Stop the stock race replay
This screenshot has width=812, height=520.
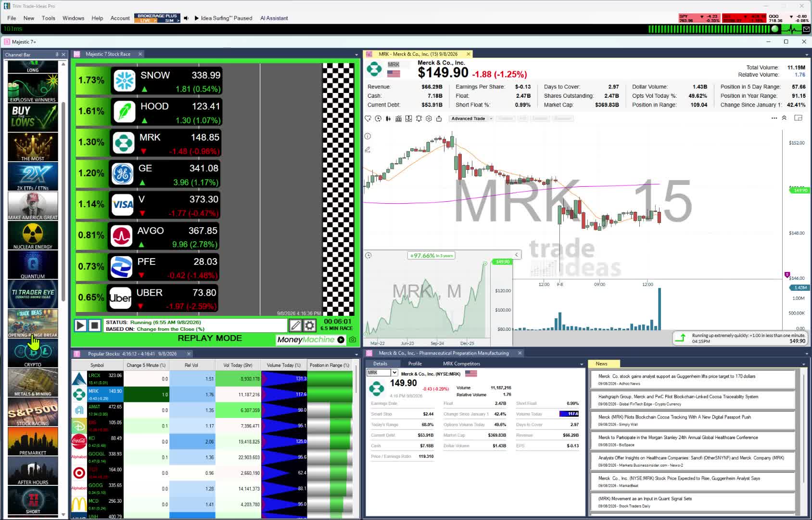pos(95,325)
